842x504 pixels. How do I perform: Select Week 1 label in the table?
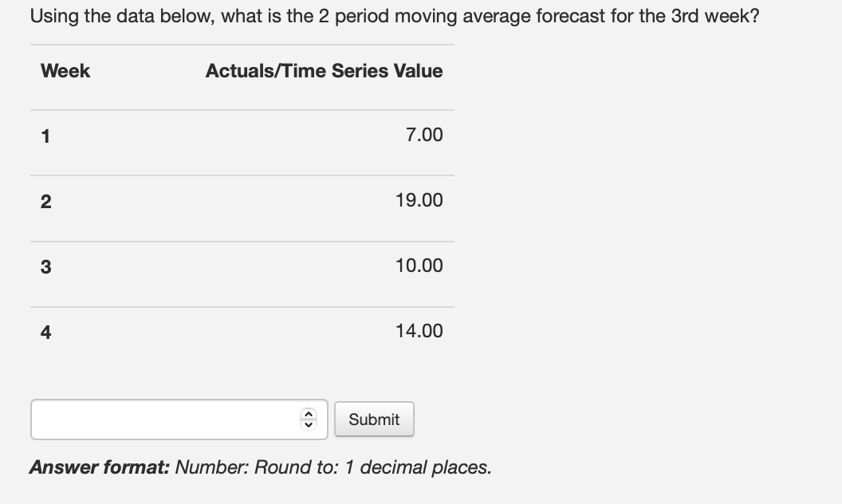click(x=44, y=136)
